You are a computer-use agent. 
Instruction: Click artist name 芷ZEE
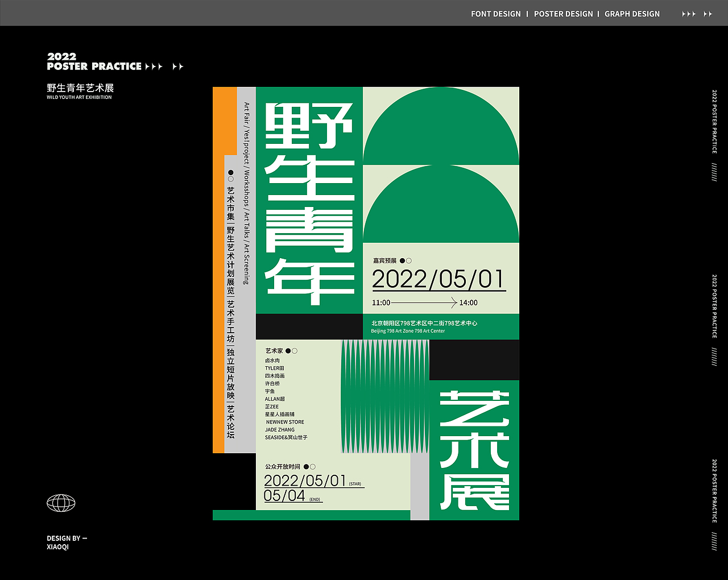[272, 407]
